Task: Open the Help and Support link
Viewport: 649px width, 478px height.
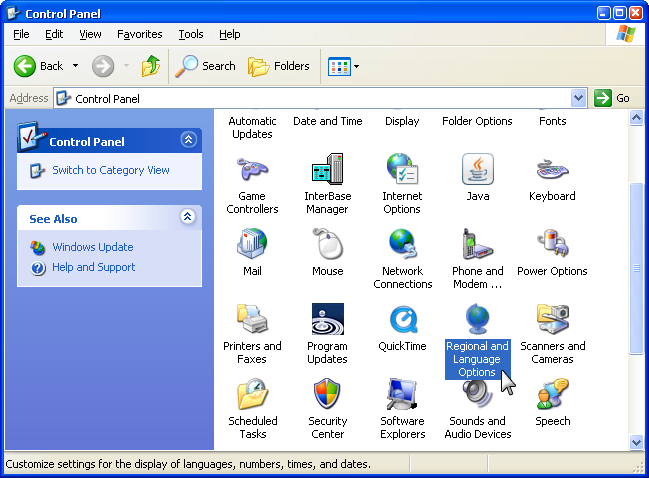Action: click(x=94, y=267)
